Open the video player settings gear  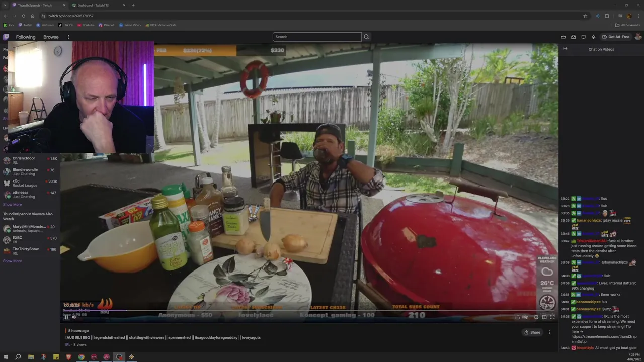click(536, 317)
